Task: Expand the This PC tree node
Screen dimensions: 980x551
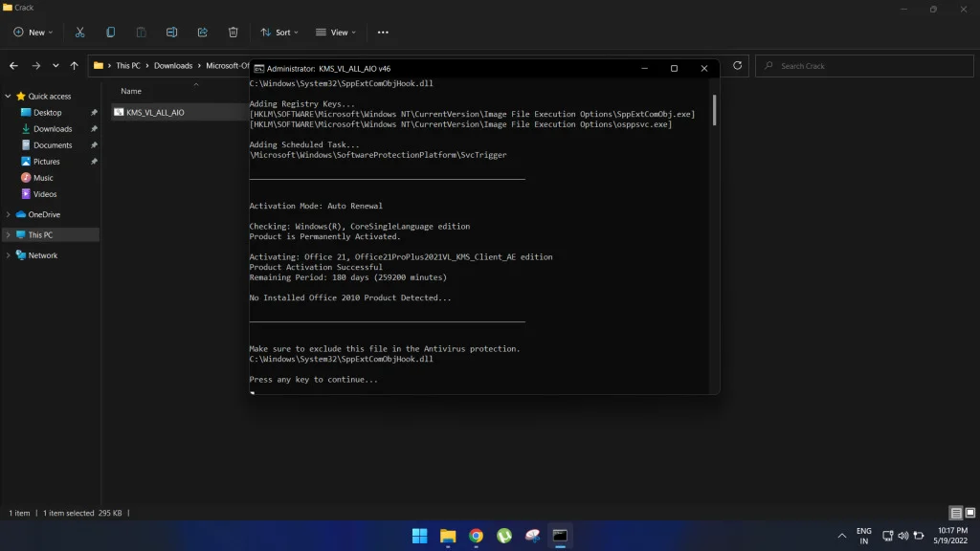Action: 8,235
